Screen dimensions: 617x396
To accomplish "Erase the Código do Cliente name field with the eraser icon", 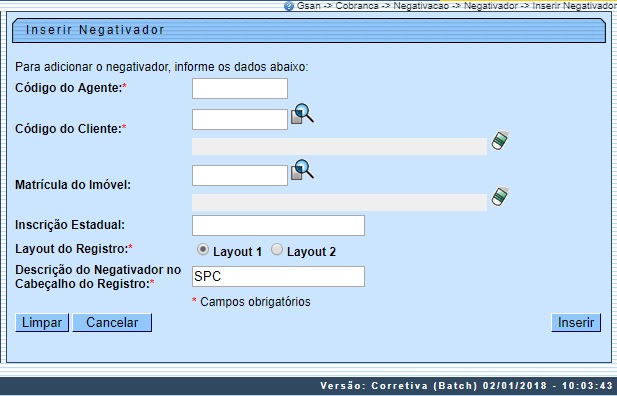I will click(x=500, y=141).
